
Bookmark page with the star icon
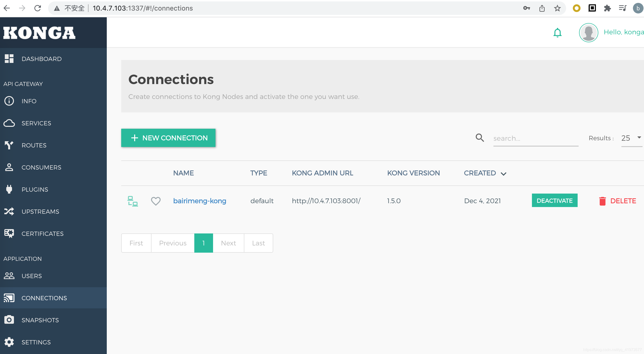click(x=557, y=8)
